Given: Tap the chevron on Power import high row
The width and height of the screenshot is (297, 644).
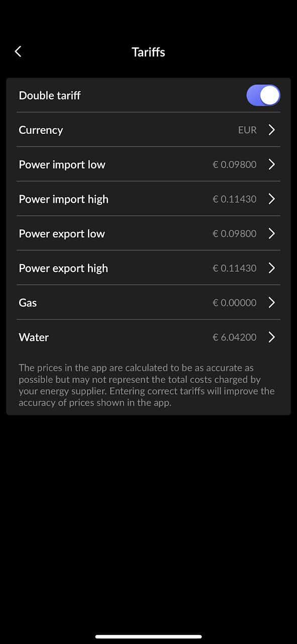Looking at the screenshot, I should click(x=271, y=199).
